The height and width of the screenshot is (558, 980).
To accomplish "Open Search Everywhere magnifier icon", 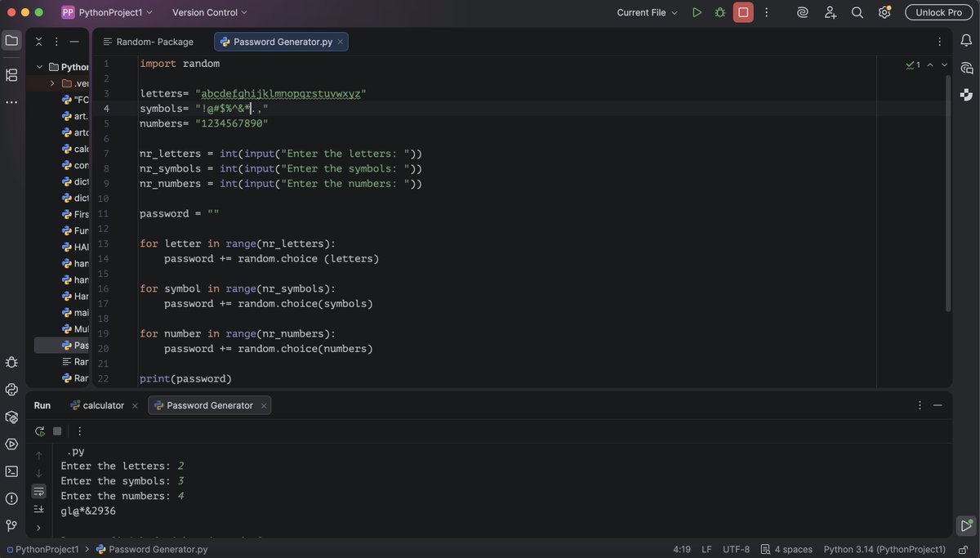I will click(x=857, y=12).
